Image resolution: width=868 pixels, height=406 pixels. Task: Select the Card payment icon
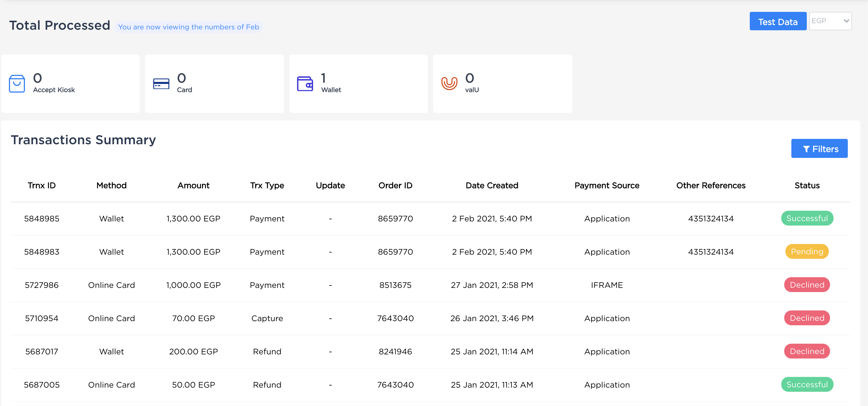coord(161,83)
